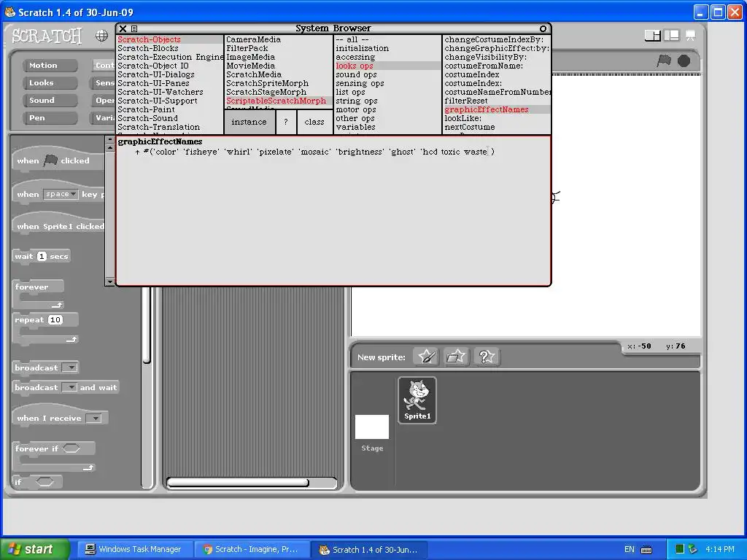Click in the graphicEffectNames code text

point(333,211)
